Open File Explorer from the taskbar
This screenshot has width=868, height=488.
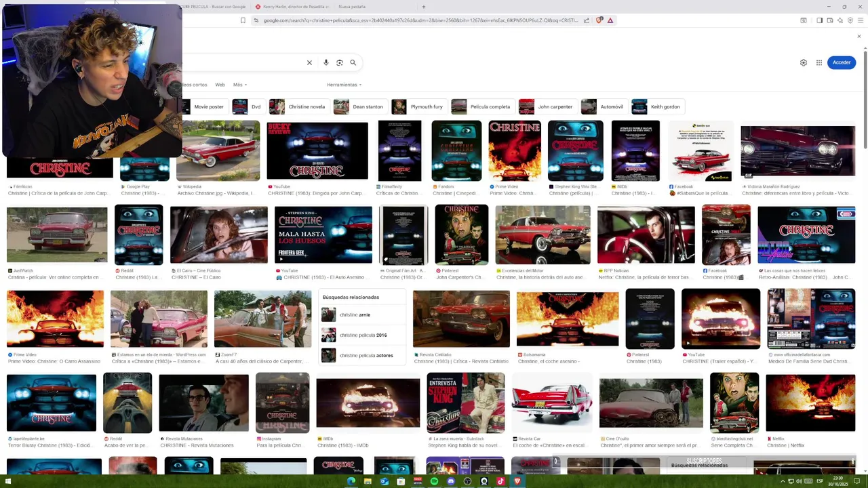tap(368, 481)
